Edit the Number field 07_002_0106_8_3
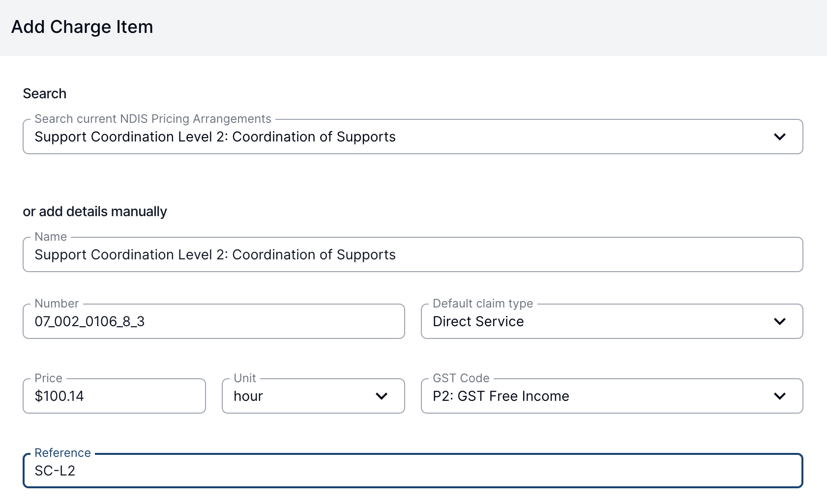 [214, 321]
